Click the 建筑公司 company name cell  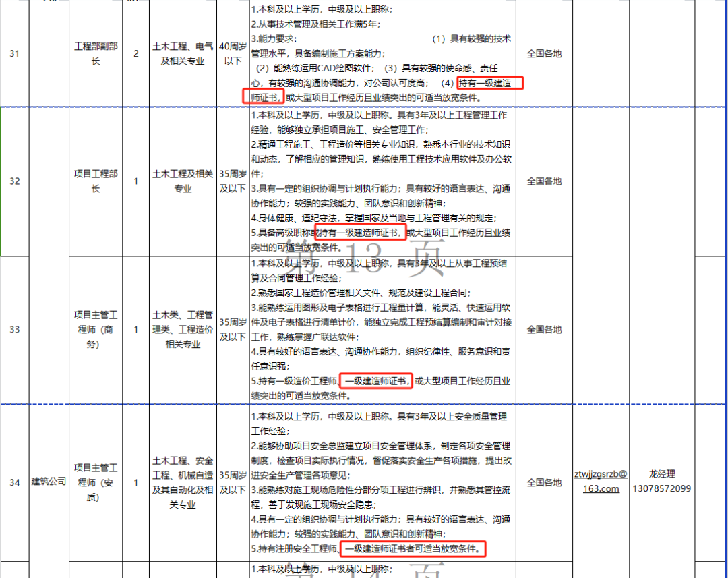[48, 482]
